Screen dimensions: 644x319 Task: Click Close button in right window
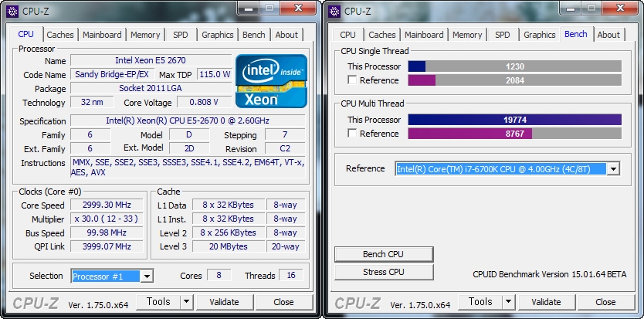(x=605, y=302)
